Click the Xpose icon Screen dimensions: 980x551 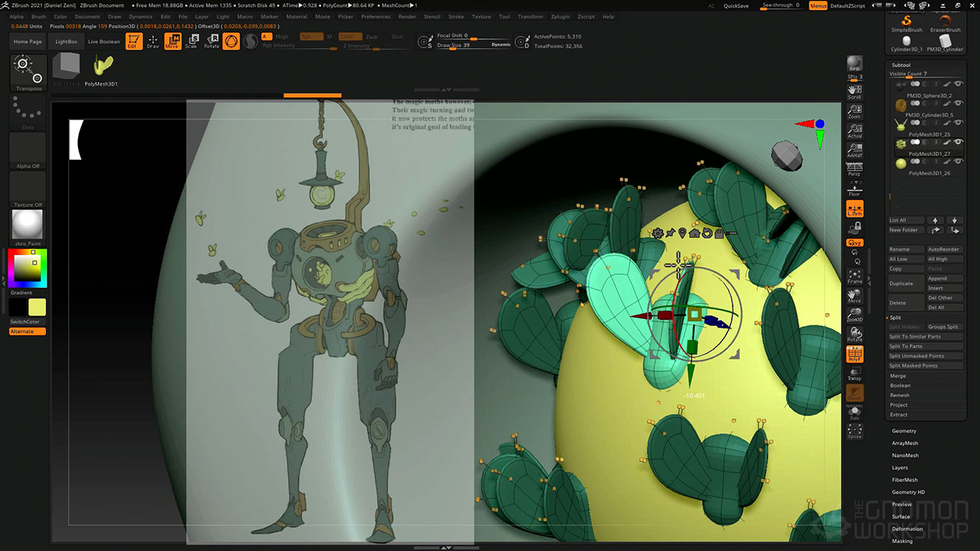(x=854, y=432)
